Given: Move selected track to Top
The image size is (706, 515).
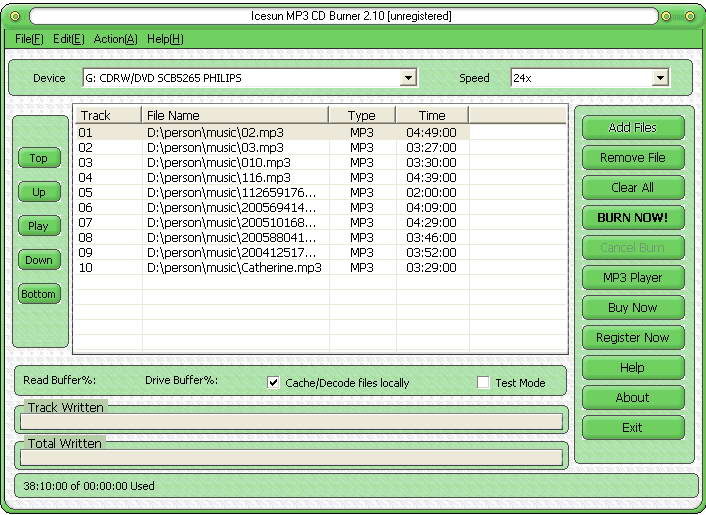Looking at the screenshot, I should [x=39, y=158].
